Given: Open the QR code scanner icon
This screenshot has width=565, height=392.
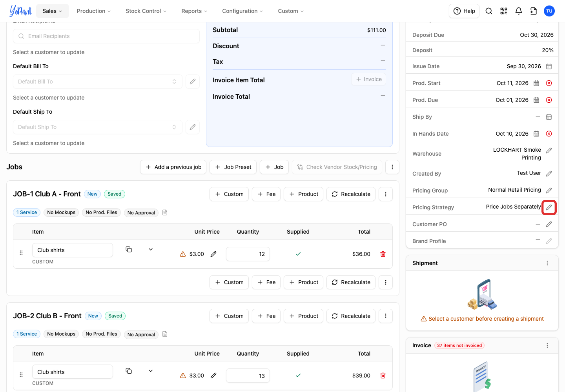Looking at the screenshot, I should (x=504, y=11).
